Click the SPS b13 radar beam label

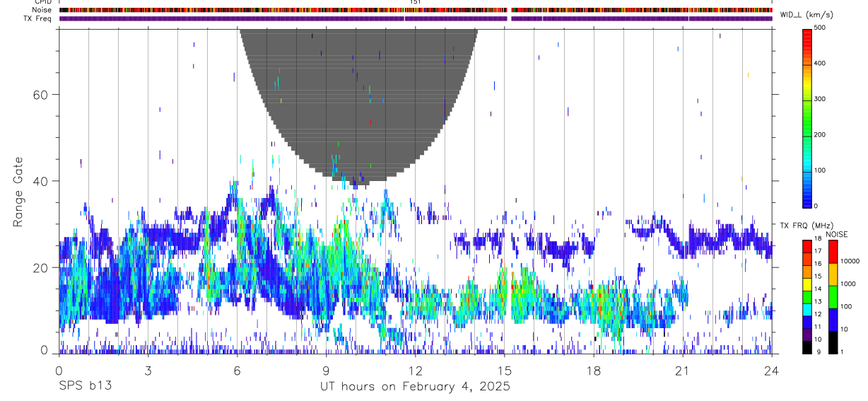(x=85, y=387)
